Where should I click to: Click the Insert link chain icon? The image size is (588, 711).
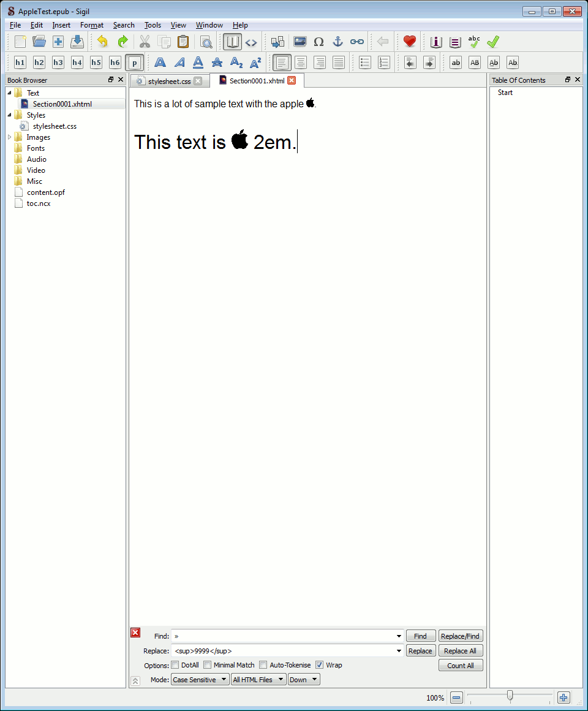(x=357, y=42)
